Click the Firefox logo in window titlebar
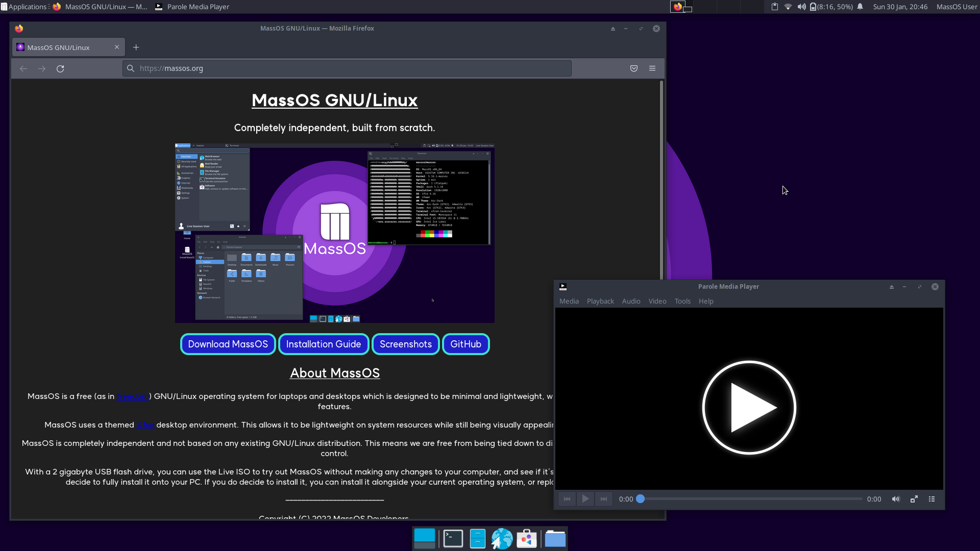 pyautogui.click(x=19, y=29)
